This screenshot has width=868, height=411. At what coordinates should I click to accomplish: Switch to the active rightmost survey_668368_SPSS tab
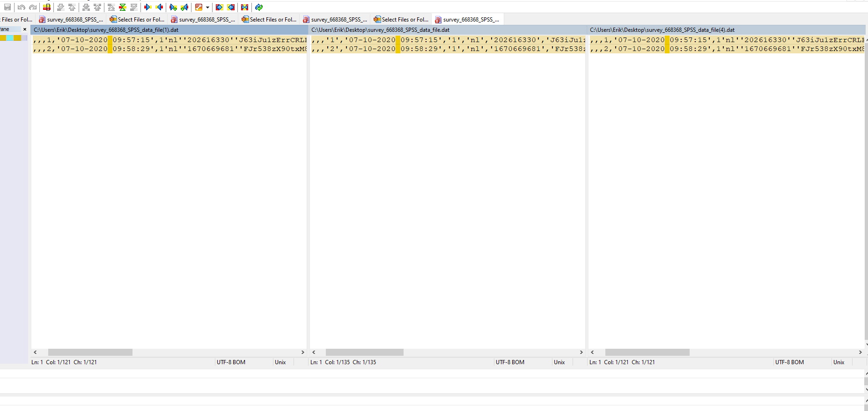(467, 19)
